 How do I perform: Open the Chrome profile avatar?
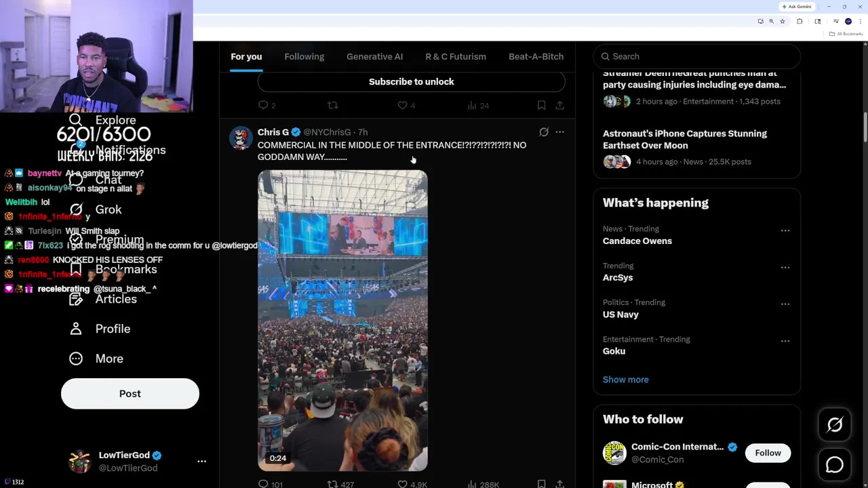point(848,21)
